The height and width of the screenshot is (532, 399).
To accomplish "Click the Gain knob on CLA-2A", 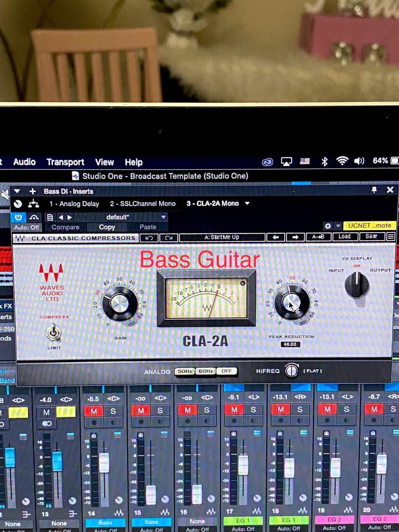I will point(120,303).
